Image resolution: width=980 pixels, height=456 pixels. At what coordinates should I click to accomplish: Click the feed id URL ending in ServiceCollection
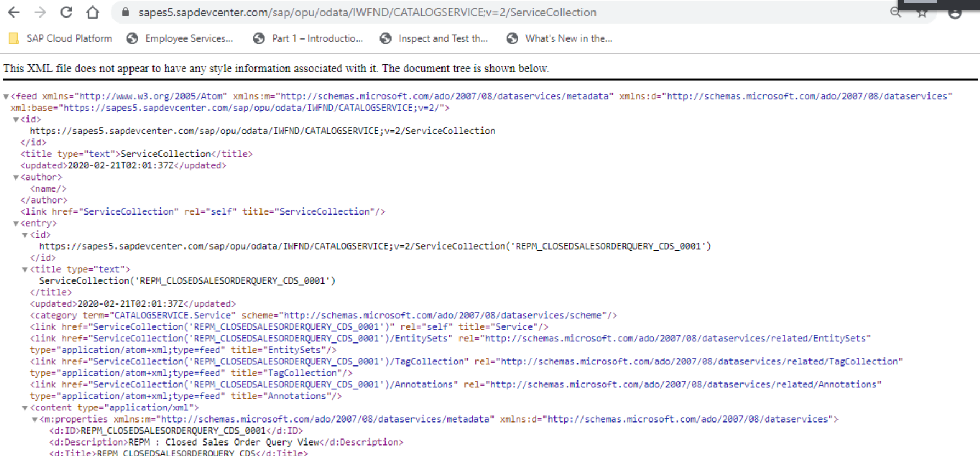point(263,131)
